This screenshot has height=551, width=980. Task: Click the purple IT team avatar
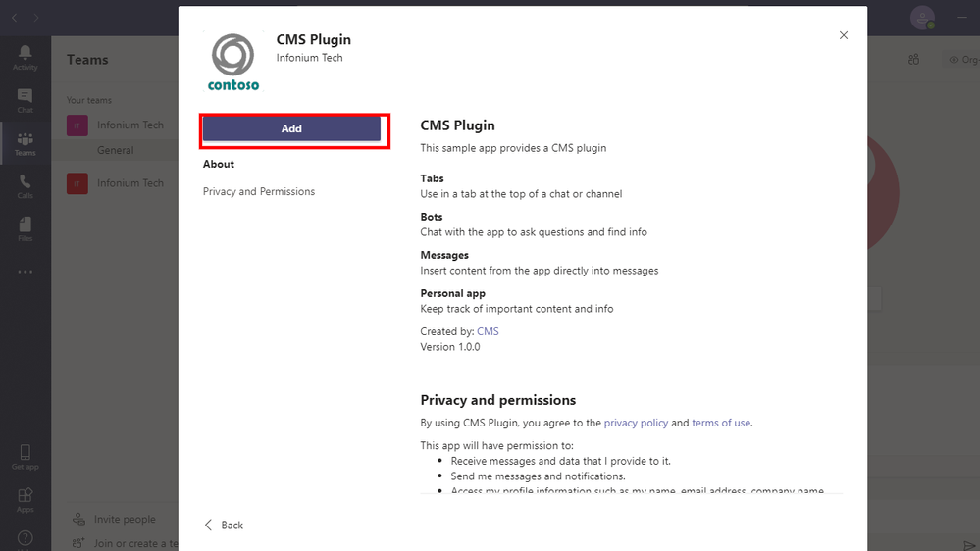tap(77, 125)
